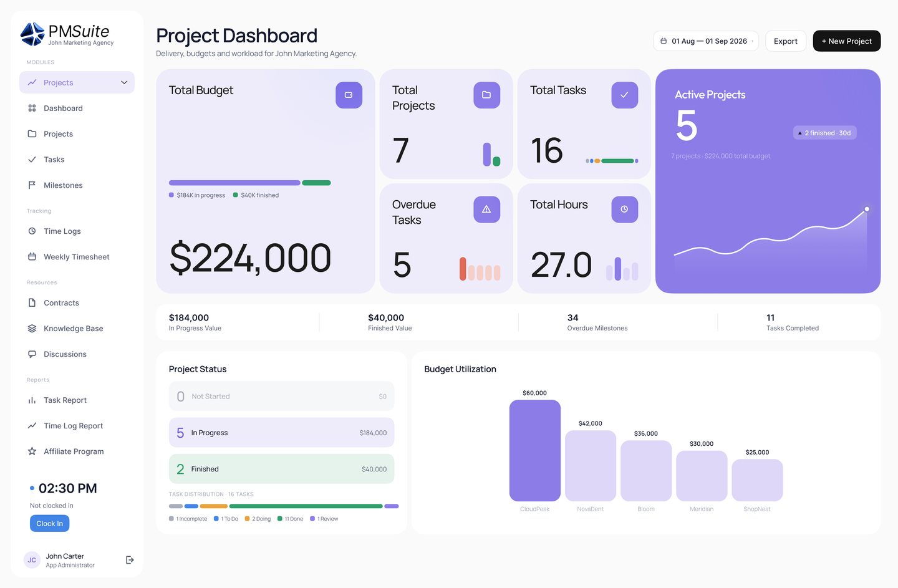Open Weekly Timesheet page
898x588 pixels.
pos(77,256)
